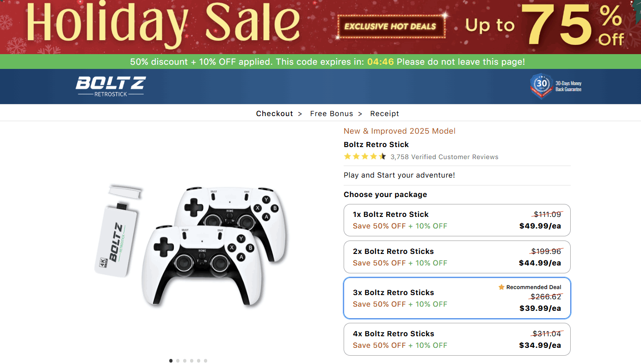Screen dimensions: 641x364
Task: Select the 2x Boltz Retro Sticks package
Action: click(x=457, y=257)
